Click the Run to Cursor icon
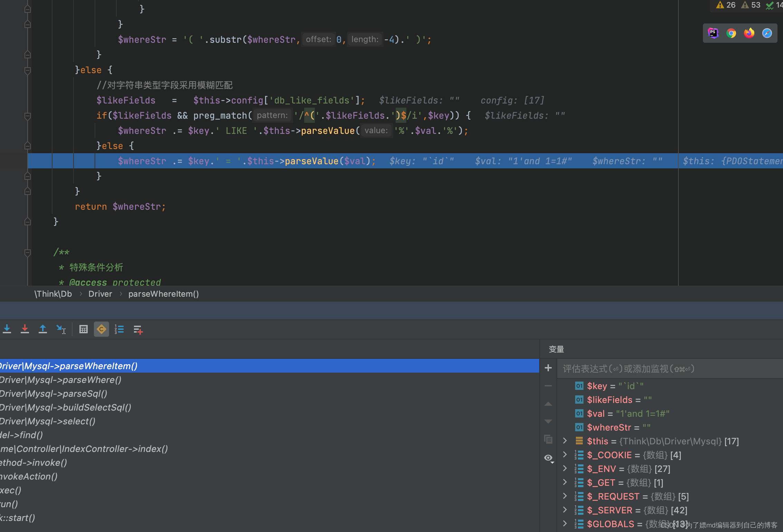783x532 pixels. 61,329
